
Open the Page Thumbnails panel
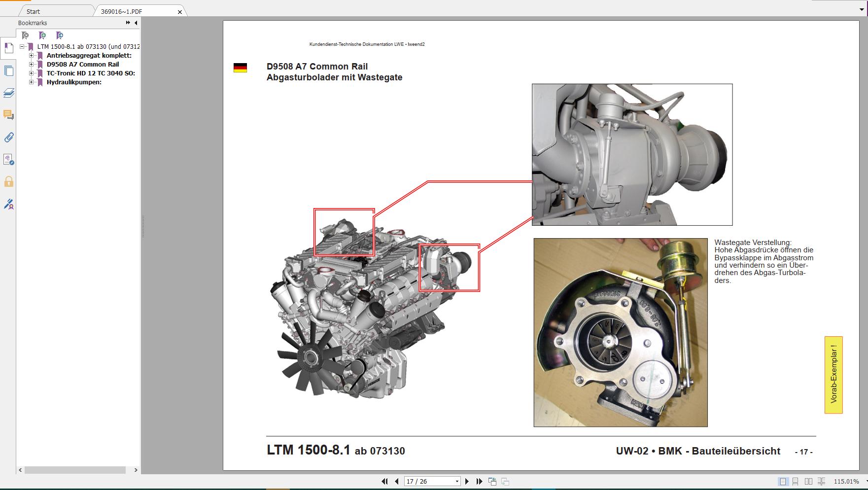pyautogui.click(x=8, y=70)
